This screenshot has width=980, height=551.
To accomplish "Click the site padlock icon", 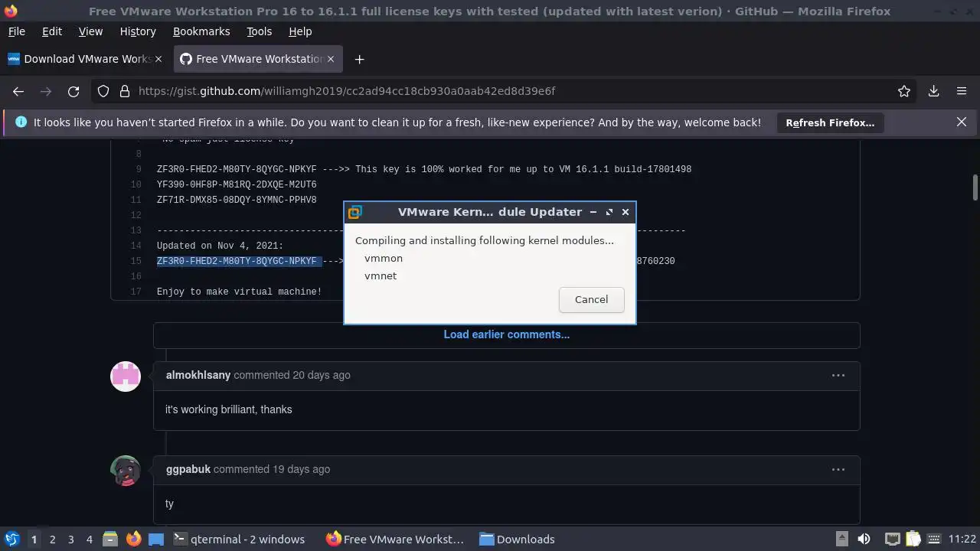I will point(124,91).
